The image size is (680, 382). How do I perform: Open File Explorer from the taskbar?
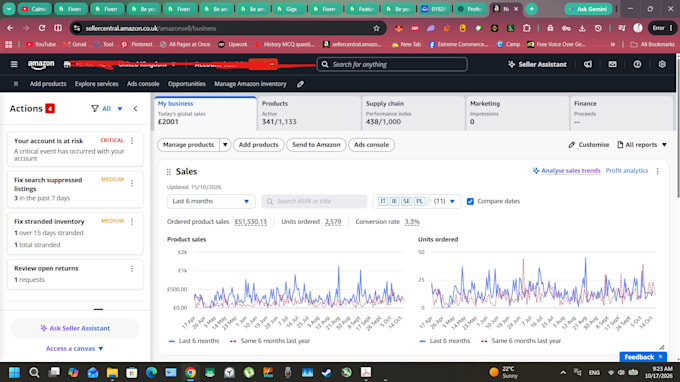112,372
